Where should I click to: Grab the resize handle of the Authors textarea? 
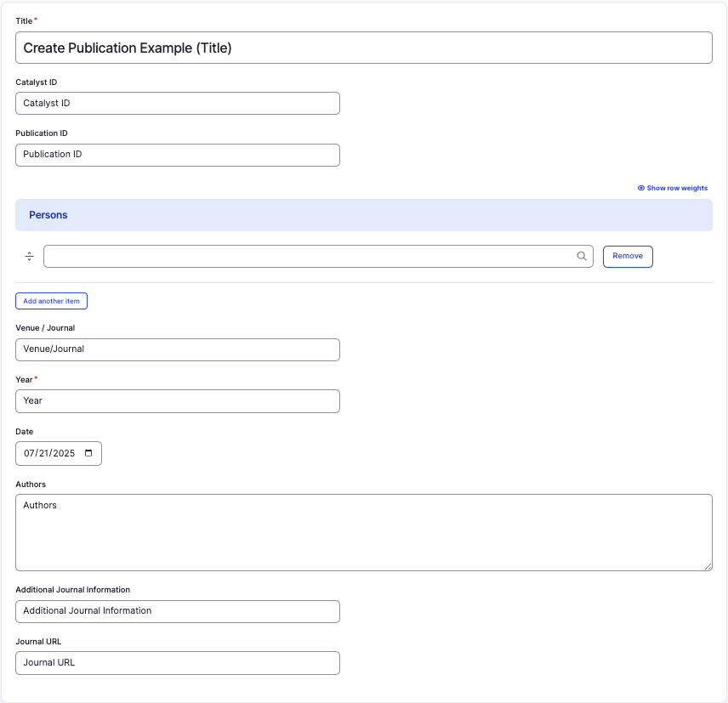point(707,566)
